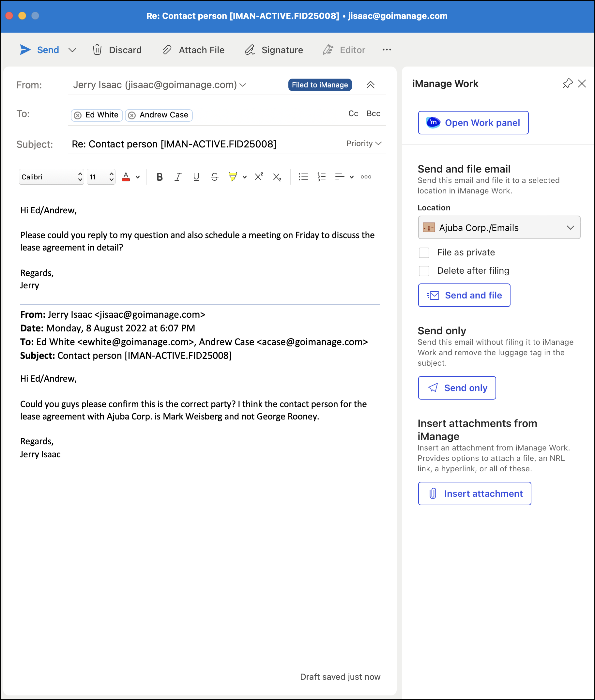The height and width of the screenshot is (700, 595).
Task: Apply strikethrough formatting
Action: point(214,177)
